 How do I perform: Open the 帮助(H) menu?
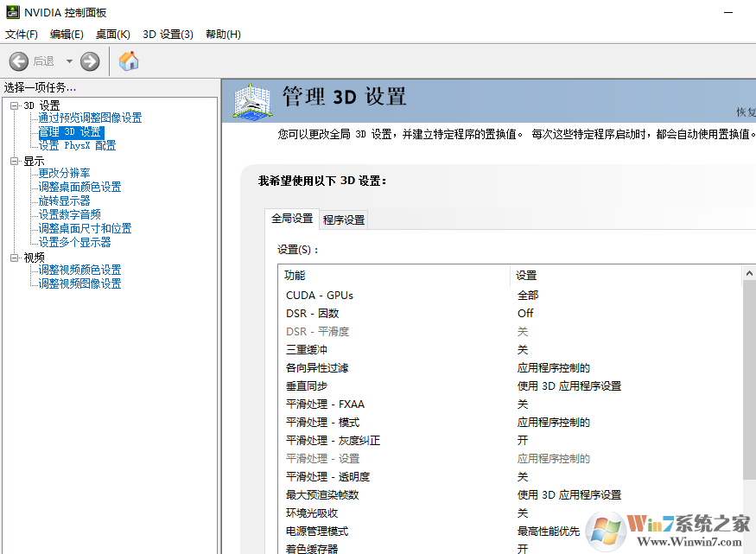[223, 35]
